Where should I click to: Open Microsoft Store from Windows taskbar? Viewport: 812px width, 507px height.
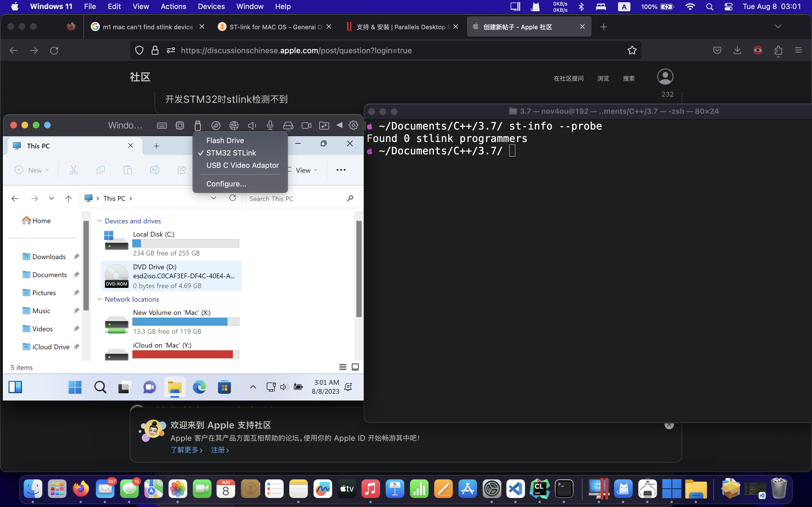click(x=224, y=387)
